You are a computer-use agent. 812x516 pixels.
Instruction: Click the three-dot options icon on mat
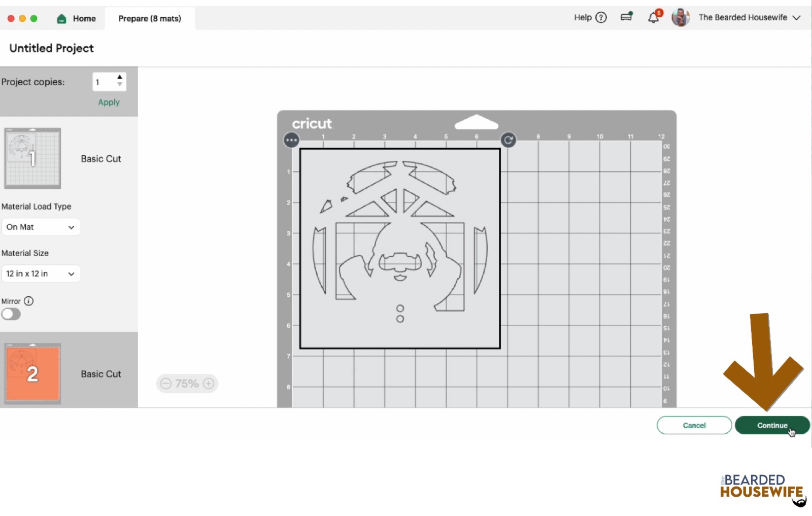291,140
